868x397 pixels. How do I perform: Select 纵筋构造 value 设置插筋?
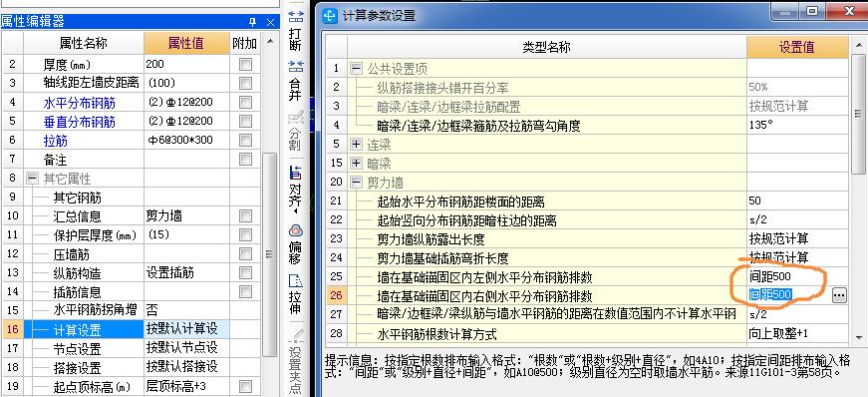186,272
